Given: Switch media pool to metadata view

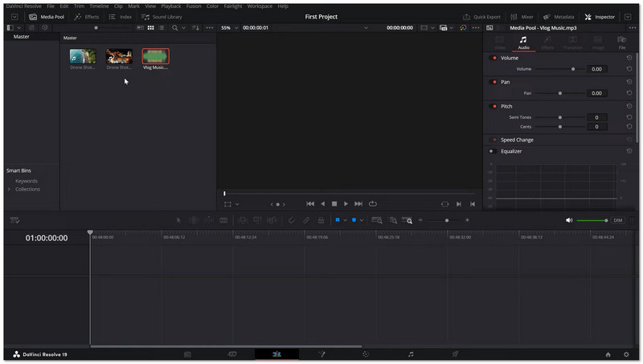Looking at the screenshot, I should 140,28.
